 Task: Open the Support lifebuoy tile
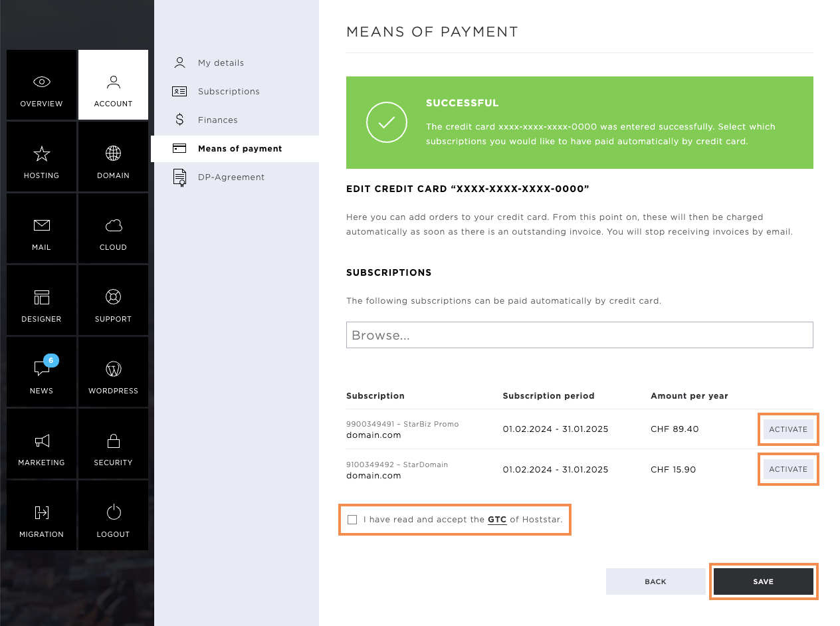(113, 300)
